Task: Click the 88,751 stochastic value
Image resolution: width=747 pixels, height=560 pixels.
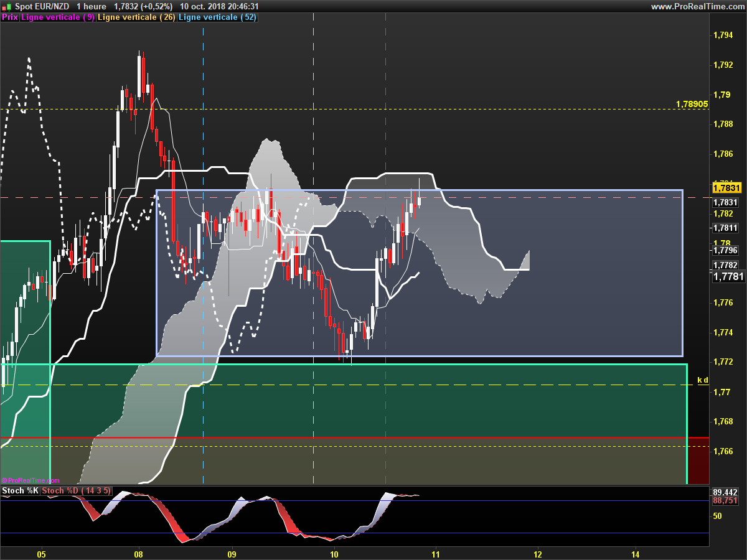Action: tap(725, 500)
